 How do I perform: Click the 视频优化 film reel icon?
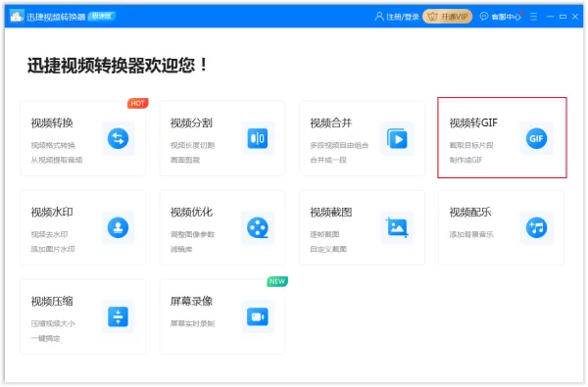pyautogui.click(x=258, y=227)
